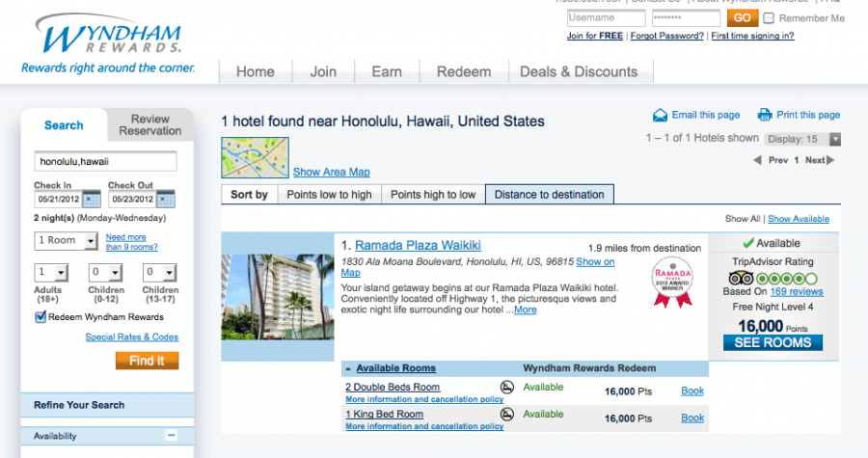Viewport: 868px width, 458px height.
Task: Click the Show All filter text
Action: (x=743, y=219)
